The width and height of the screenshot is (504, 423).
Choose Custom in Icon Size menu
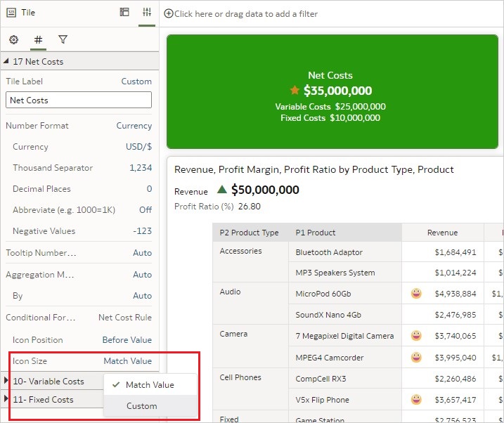[141, 406]
